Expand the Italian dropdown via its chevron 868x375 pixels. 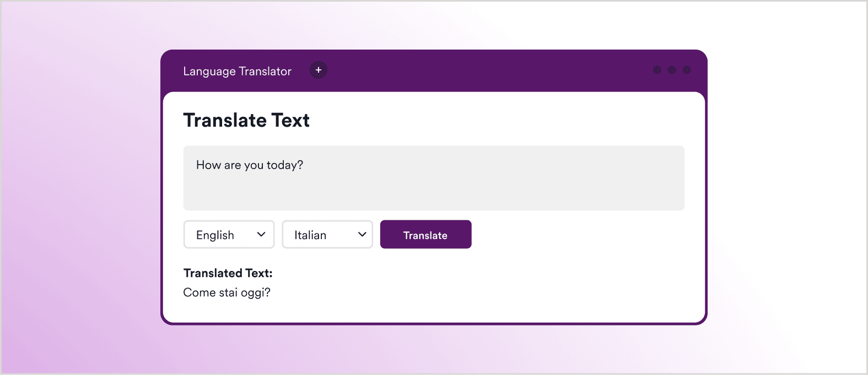tap(362, 235)
